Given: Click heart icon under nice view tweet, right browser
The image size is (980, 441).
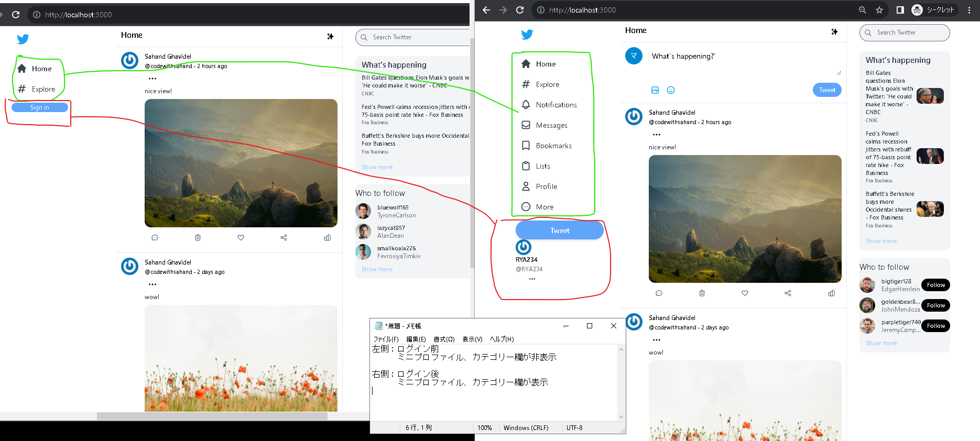Looking at the screenshot, I should (x=745, y=293).
